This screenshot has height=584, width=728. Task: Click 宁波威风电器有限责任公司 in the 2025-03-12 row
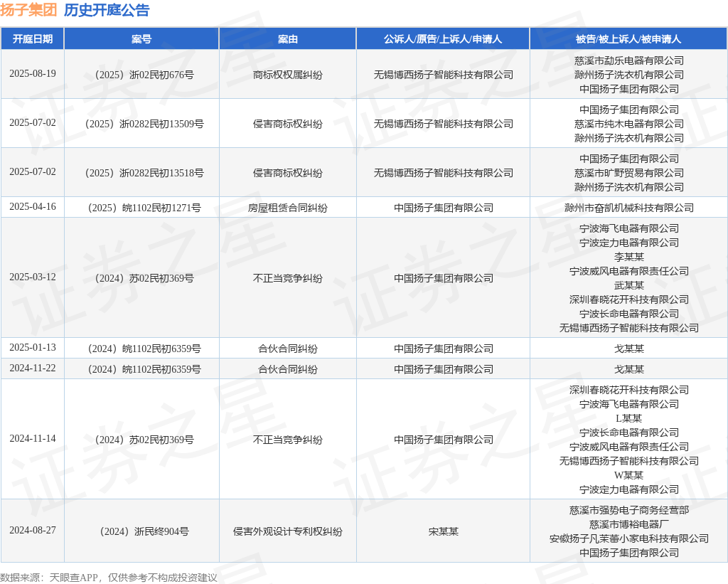pos(629,271)
